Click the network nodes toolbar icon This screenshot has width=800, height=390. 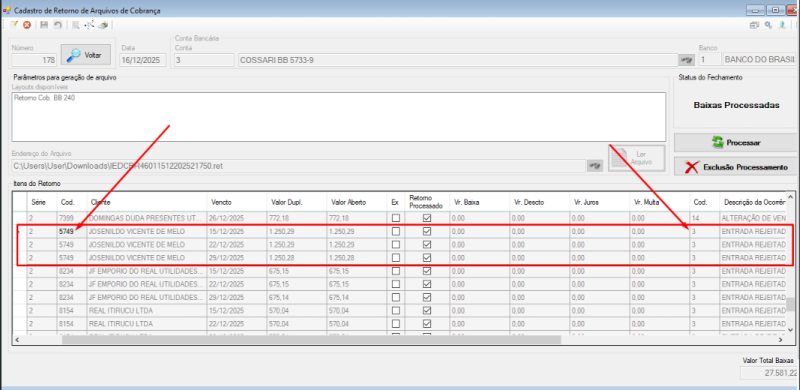[x=89, y=25]
